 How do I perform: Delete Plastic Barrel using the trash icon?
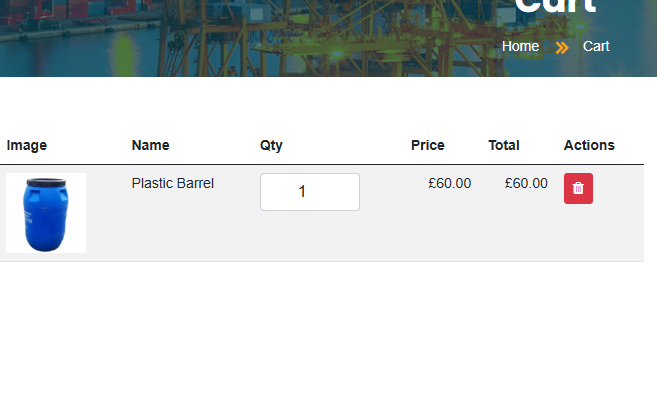[x=578, y=188]
